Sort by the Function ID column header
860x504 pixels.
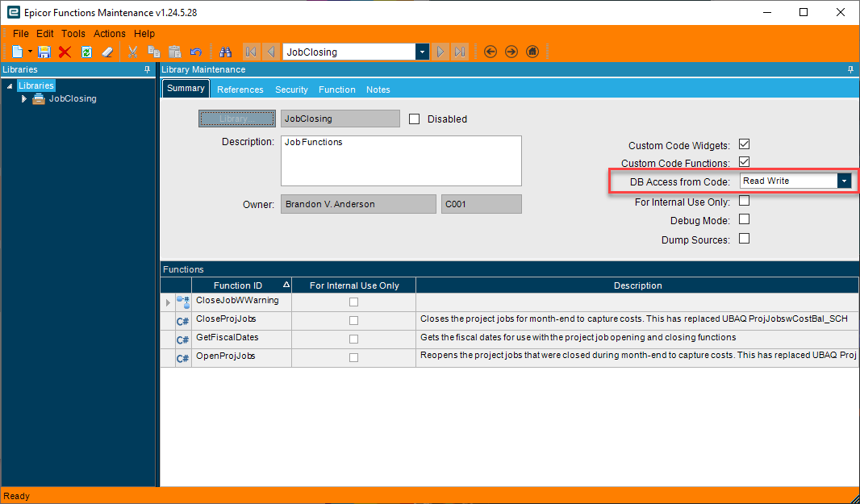pos(241,285)
